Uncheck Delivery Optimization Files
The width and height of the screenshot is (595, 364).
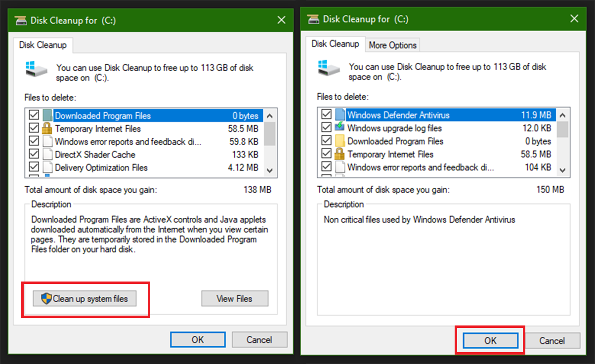[34, 167]
